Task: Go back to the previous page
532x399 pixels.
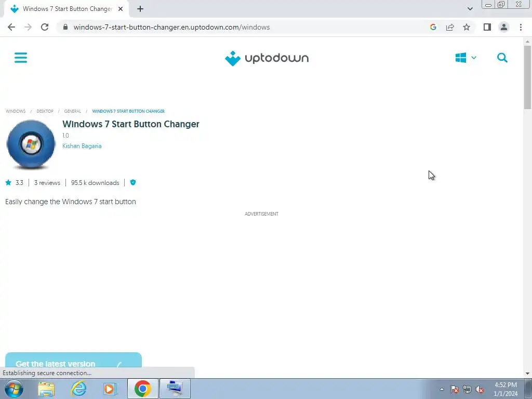Action: 11,27
